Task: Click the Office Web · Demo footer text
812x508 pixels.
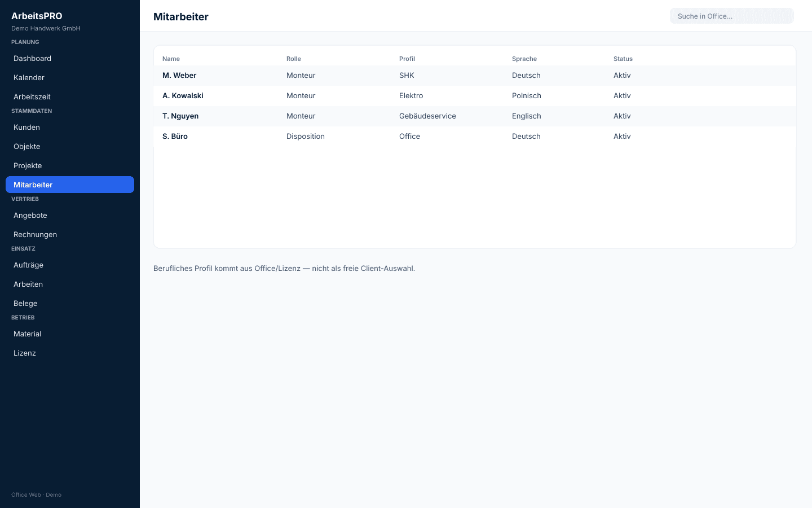Action: tap(36, 494)
